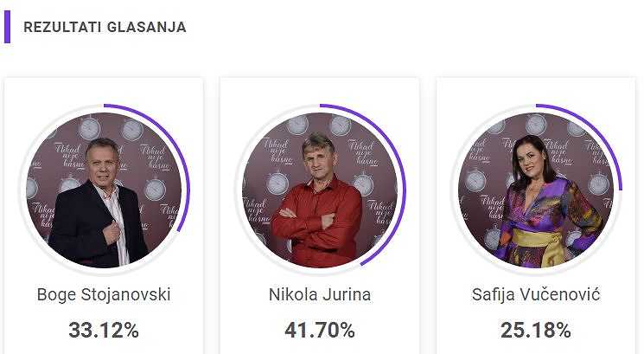Click Safija Vučenović's yellow belt in photo
The height and width of the screenshot is (354, 644).
coord(534,239)
